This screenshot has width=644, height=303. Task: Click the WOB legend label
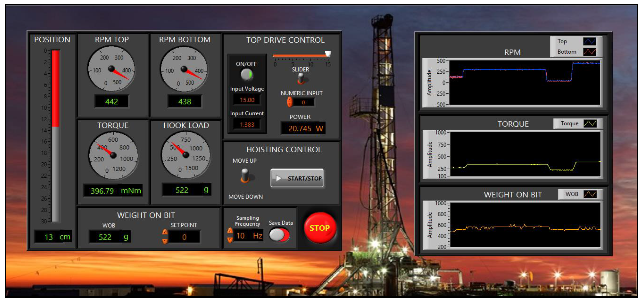click(x=572, y=194)
